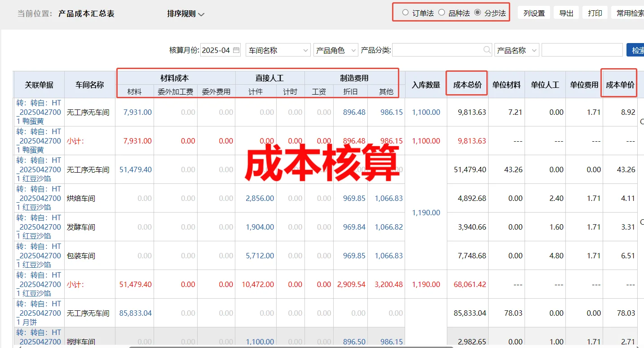Open the first 鸭蛋黄 linked document
This screenshot has width=644, height=348.
39,112
